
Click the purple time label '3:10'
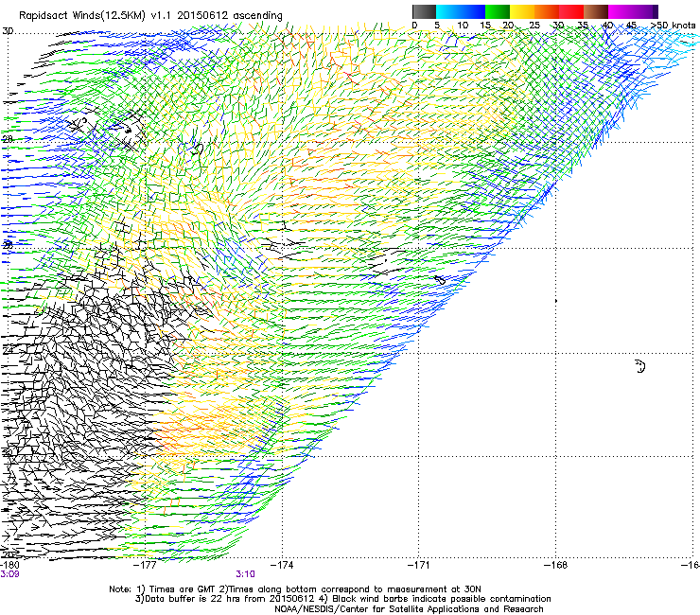tap(246, 574)
